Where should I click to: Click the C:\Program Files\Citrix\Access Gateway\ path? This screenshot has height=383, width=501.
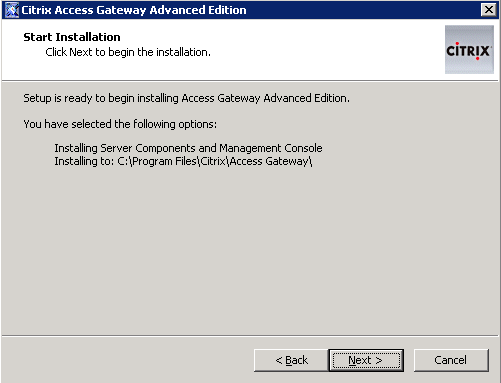[215, 161]
